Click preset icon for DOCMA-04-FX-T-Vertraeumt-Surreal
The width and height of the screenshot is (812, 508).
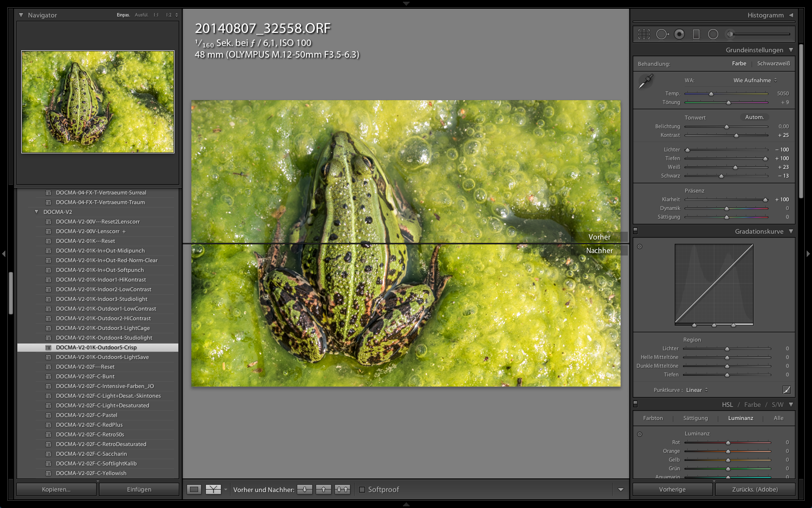[x=48, y=193]
